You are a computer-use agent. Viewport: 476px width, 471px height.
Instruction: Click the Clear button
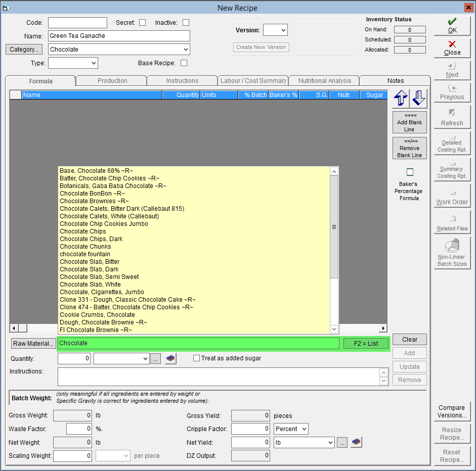410,340
